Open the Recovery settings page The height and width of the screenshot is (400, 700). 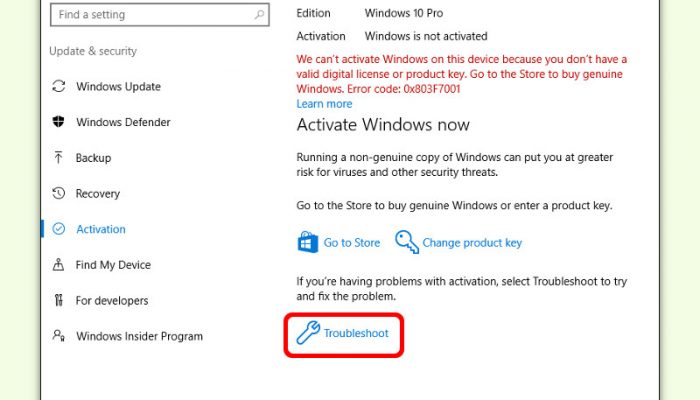pyautogui.click(x=98, y=193)
